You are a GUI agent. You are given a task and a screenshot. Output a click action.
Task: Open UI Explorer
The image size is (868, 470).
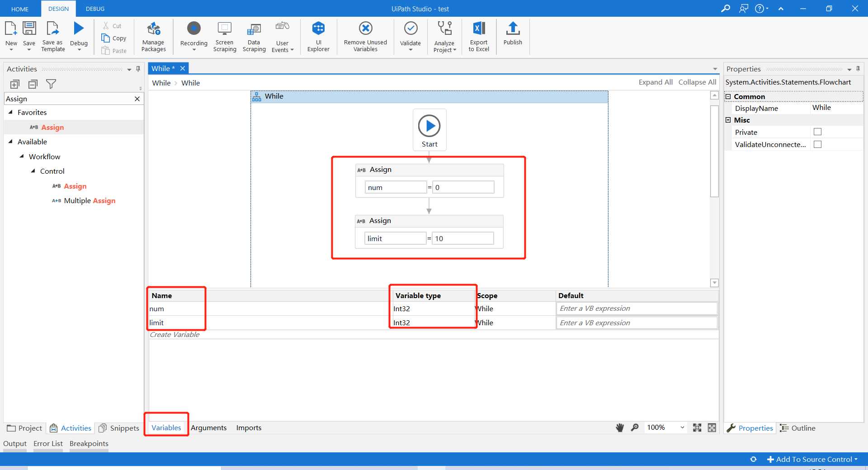318,36
